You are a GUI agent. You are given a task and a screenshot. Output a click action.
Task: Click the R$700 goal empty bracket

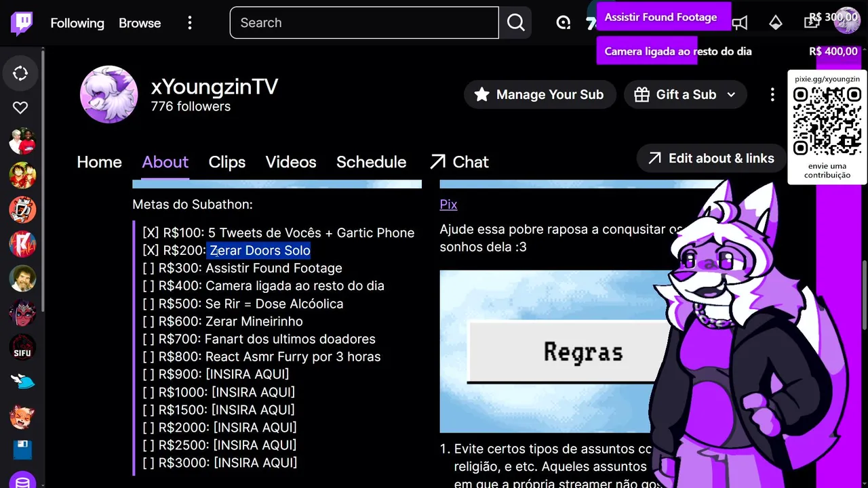[149, 339]
